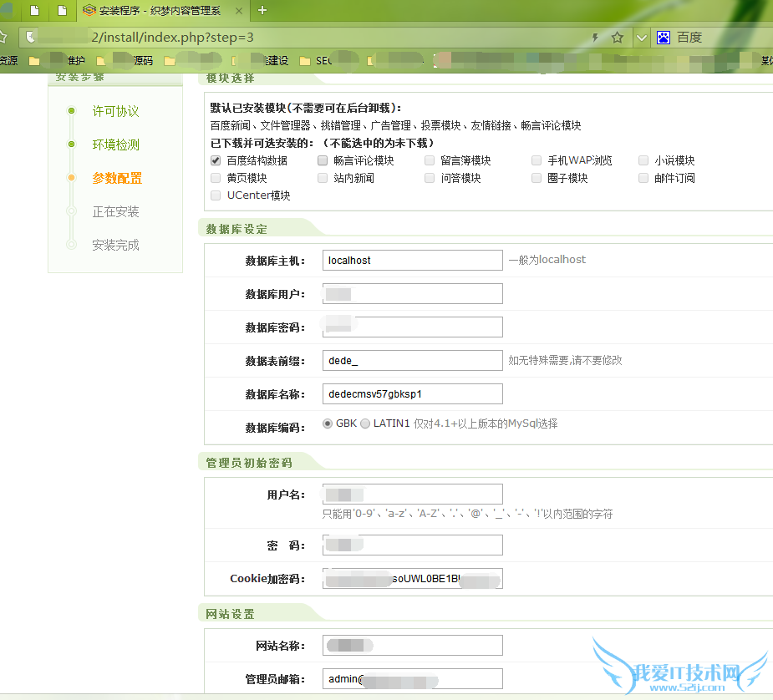This screenshot has width=773, height=700.
Task: Click the Baidu paw icon in the toolbar
Action: coord(663,38)
